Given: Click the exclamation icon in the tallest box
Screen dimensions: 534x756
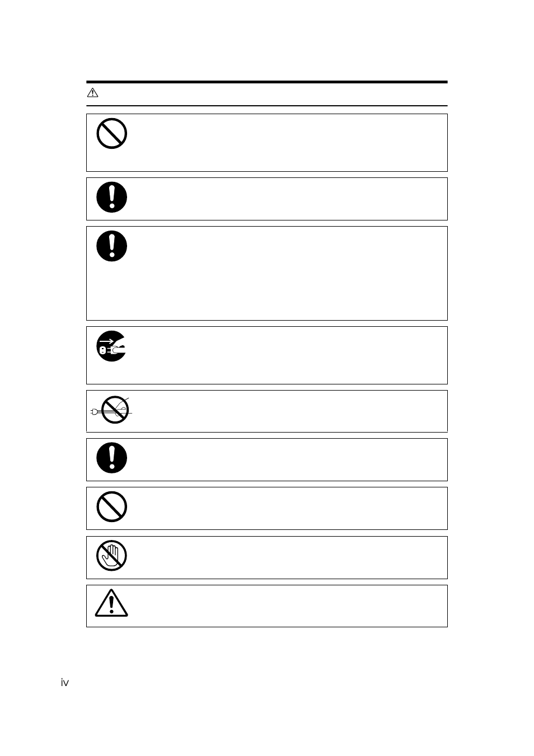Looking at the screenshot, I should [x=112, y=246].
